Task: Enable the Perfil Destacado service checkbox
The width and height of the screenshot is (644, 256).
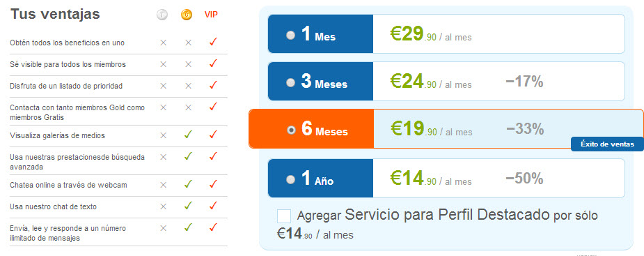Action: (284, 216)
